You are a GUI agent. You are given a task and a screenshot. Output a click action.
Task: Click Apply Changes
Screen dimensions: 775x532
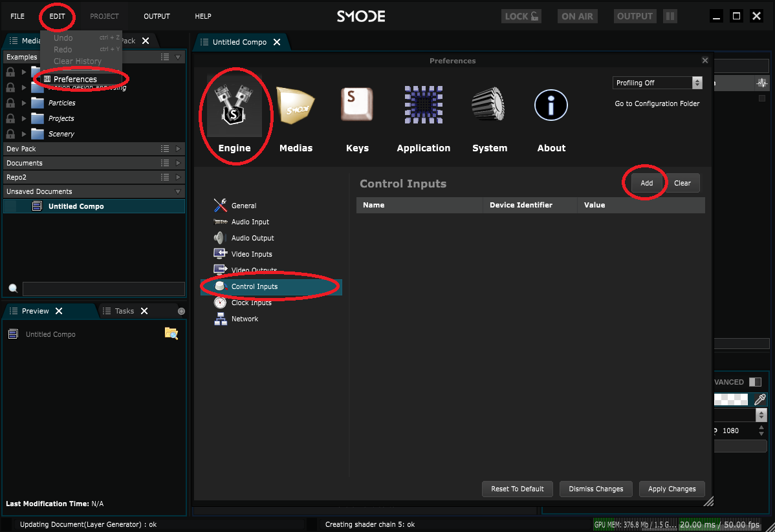(671, 489)
